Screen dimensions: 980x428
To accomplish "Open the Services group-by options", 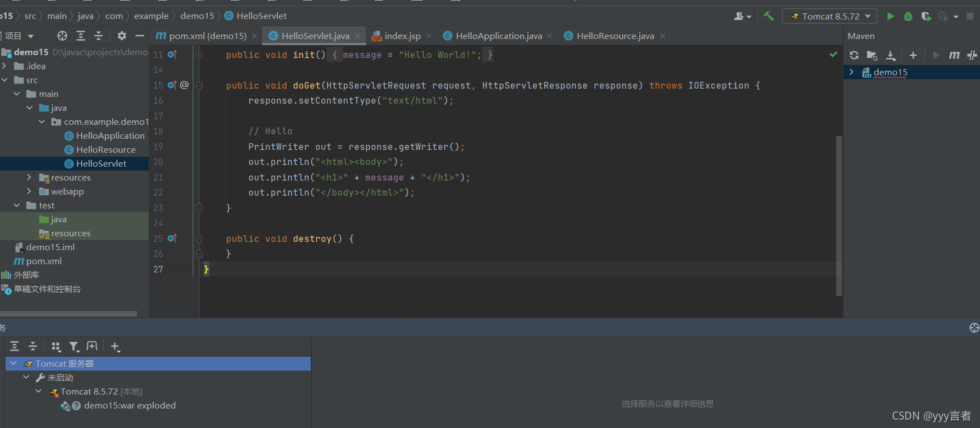I will tap(56, 347).
